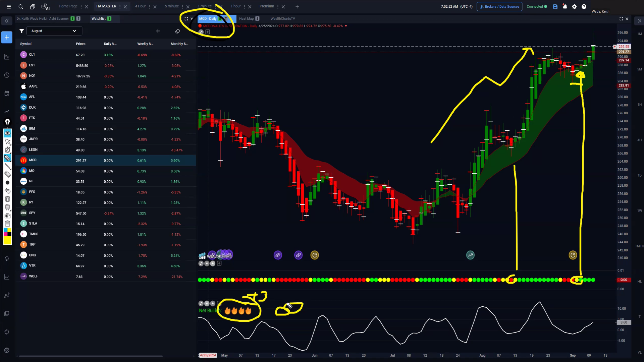
Task: Click the watchlist clear eraser icon
Action: click(x=177, y=31)
